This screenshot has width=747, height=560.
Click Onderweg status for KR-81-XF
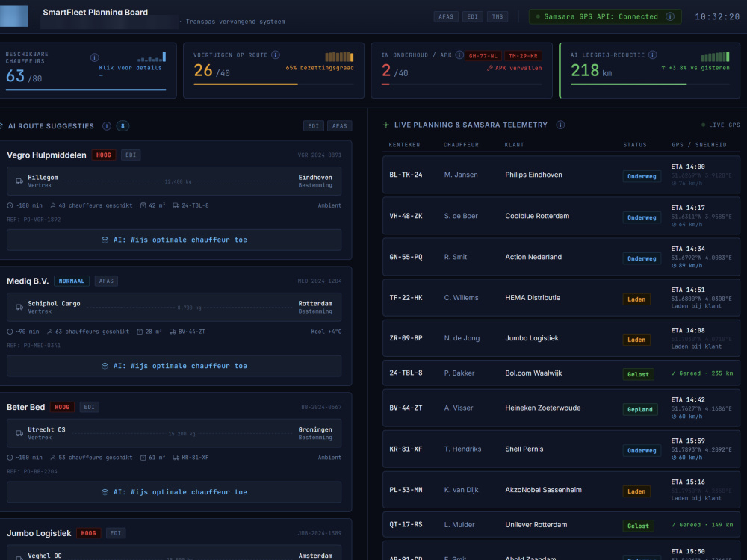click(642, 450)
